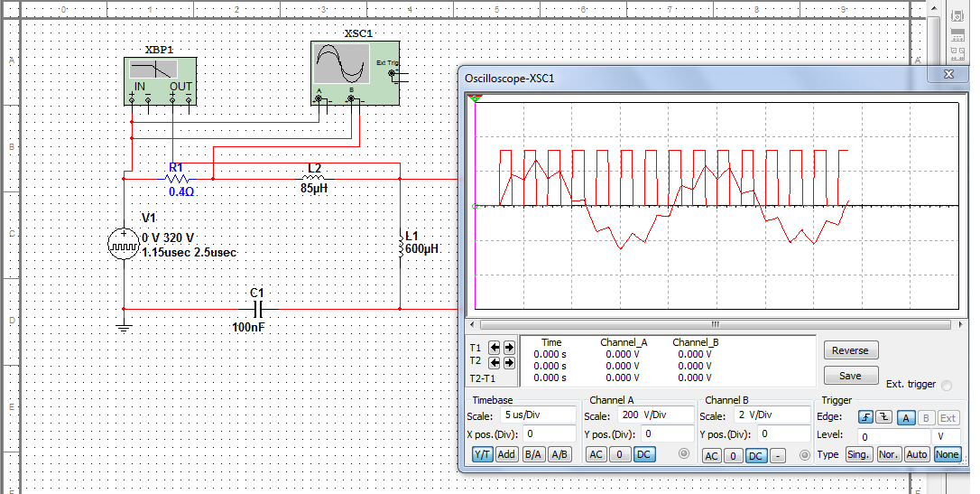980x494 pixels.
Task: Set trigger type to Nor.
Action: (888, 454)
